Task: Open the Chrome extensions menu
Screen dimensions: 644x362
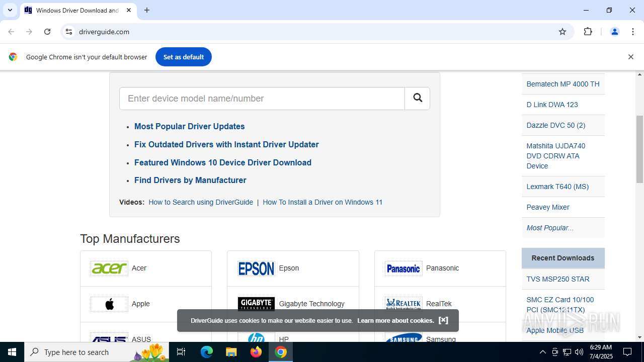Action: click(588, 32)
